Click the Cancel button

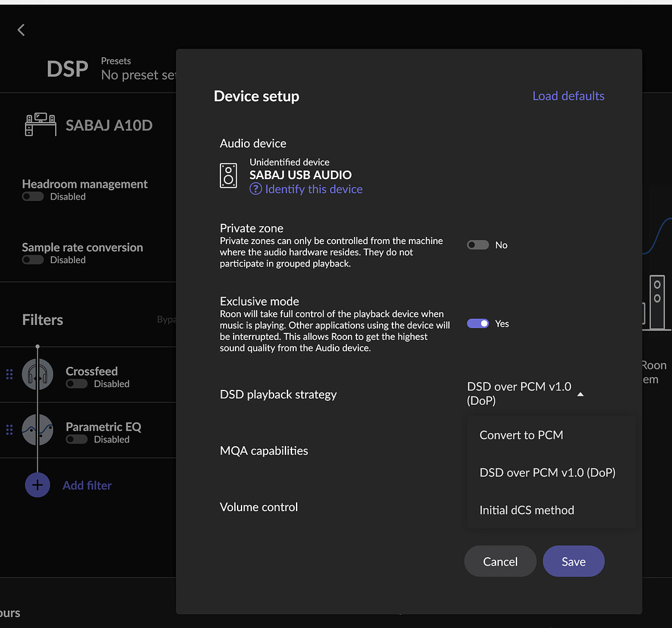coord(500,561)
